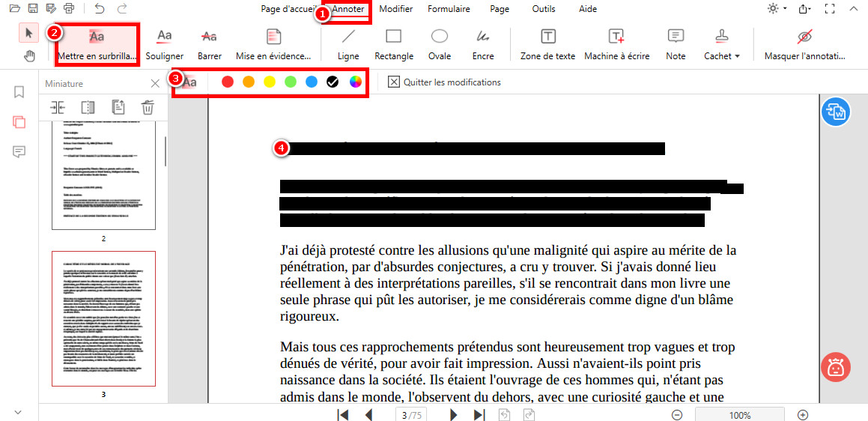Close the Miniature panel

(x=156, y=84)
